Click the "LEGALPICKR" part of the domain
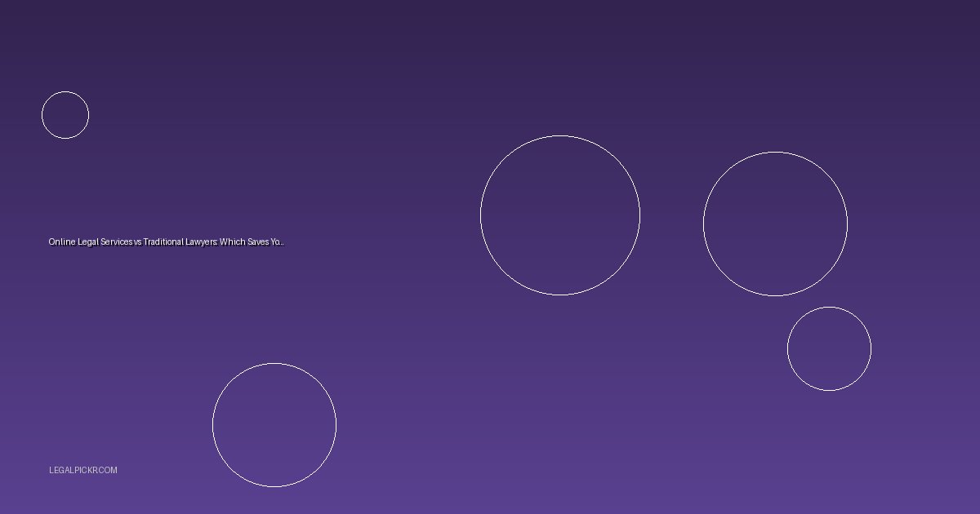 click(73, 470)
